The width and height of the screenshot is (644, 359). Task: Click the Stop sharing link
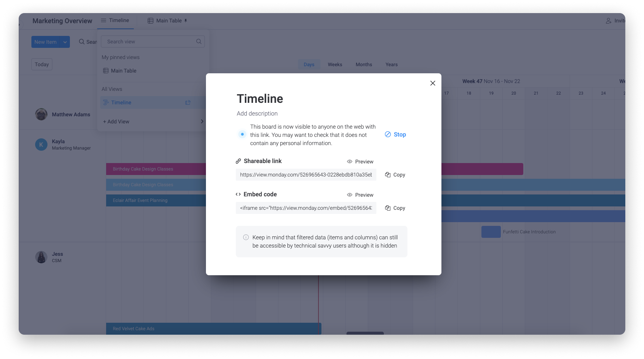pos(395,135)
